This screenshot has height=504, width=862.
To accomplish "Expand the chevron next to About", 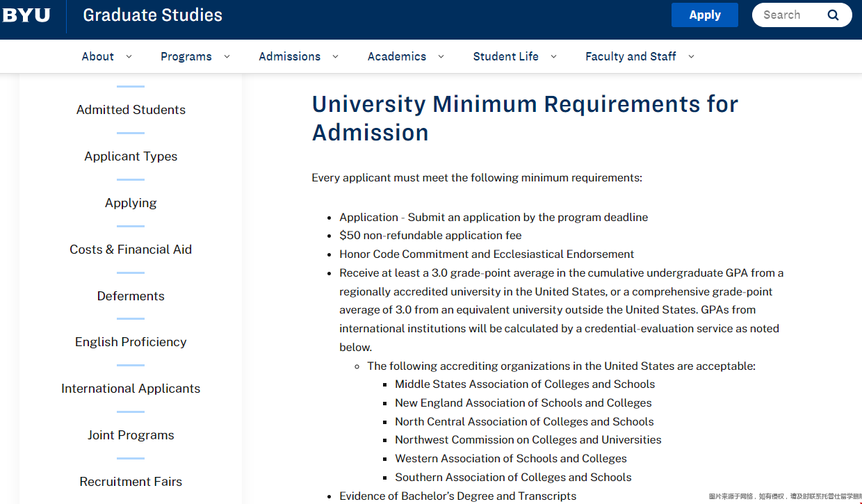I will [129, 57].
